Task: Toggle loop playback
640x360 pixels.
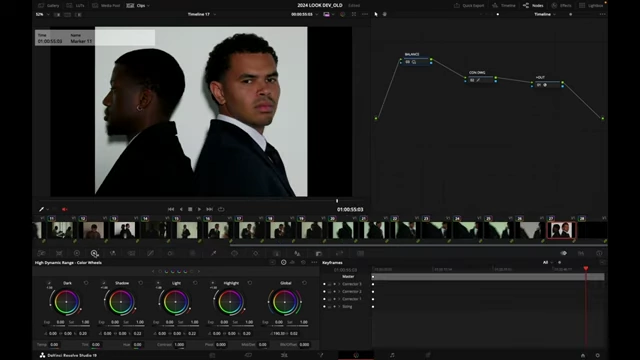Action: point(221,209)
